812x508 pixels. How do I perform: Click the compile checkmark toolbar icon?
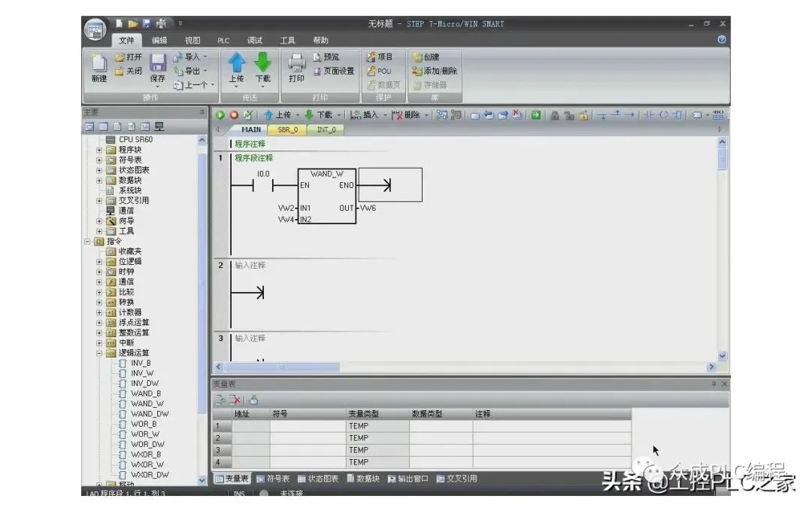(x=248, y=115)
